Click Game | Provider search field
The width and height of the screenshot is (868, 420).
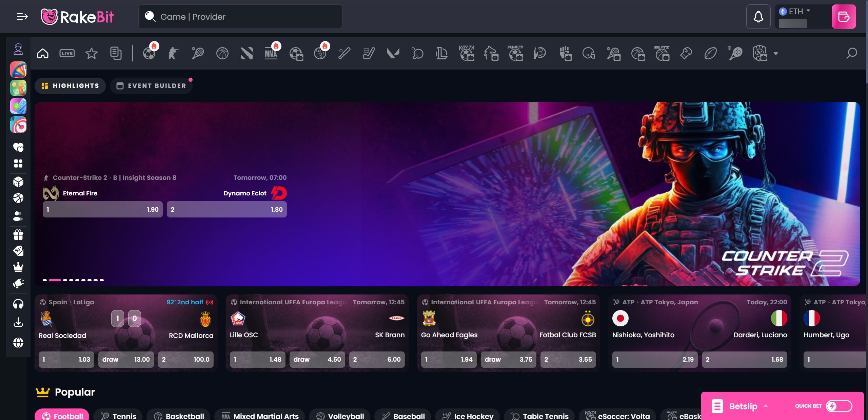240,17
